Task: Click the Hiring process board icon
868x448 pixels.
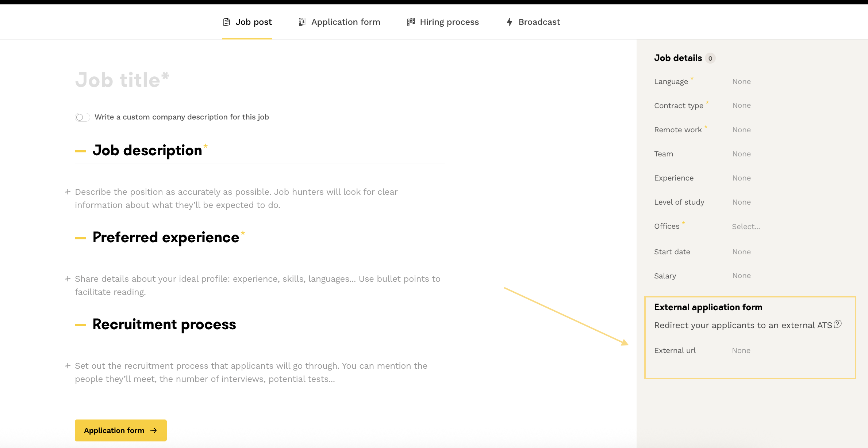Action: click(x=411, y=22)
